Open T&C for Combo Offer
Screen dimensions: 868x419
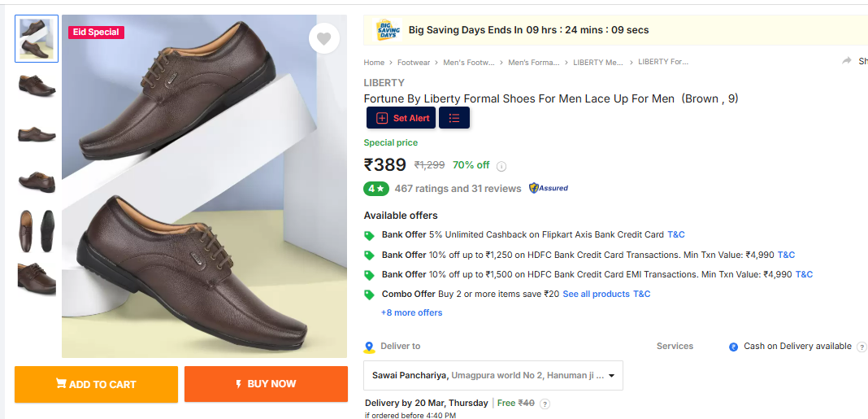click(x=641, y=294)
